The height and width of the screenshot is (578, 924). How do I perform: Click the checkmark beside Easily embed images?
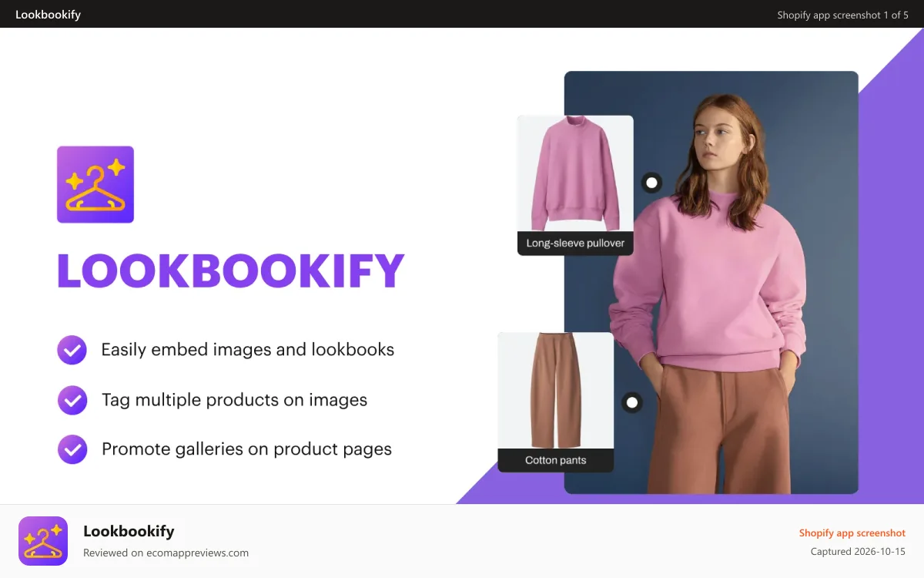[x=72, y=350]
